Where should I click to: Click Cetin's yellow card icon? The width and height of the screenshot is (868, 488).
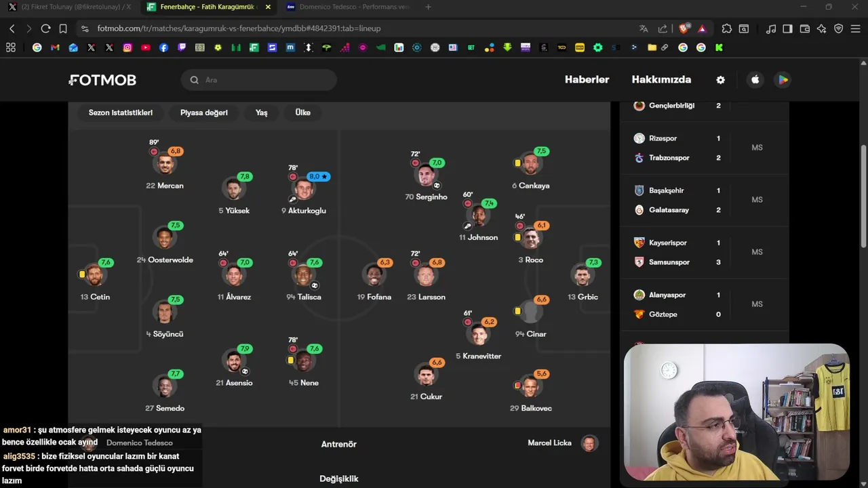pos(82,274)
